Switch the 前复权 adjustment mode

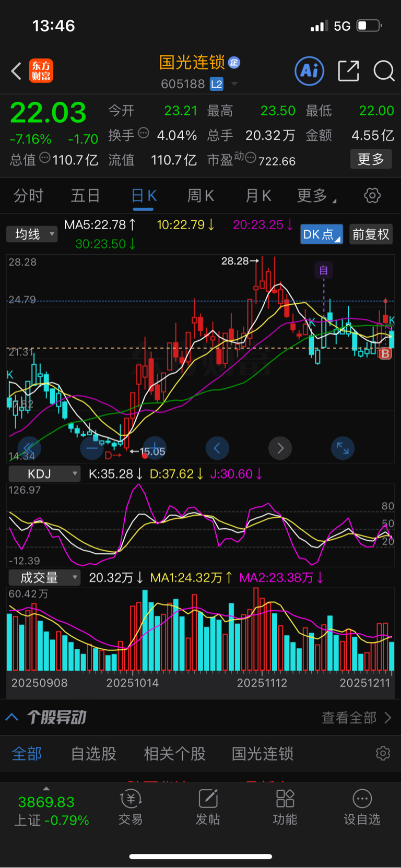click(x=371, y=234)
